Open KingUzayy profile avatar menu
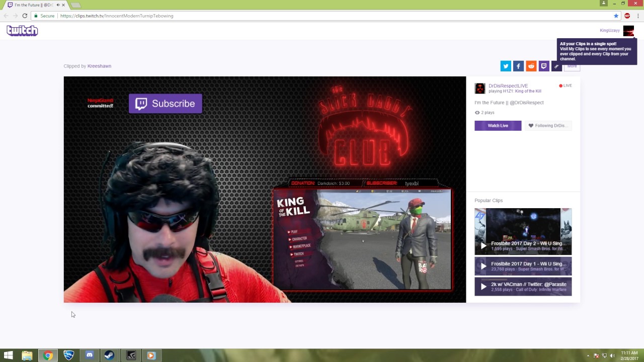644x362 pixels. 628,31
